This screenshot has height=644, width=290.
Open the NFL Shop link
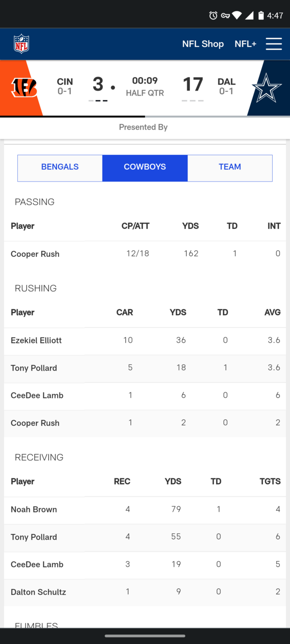click(203, 44)
